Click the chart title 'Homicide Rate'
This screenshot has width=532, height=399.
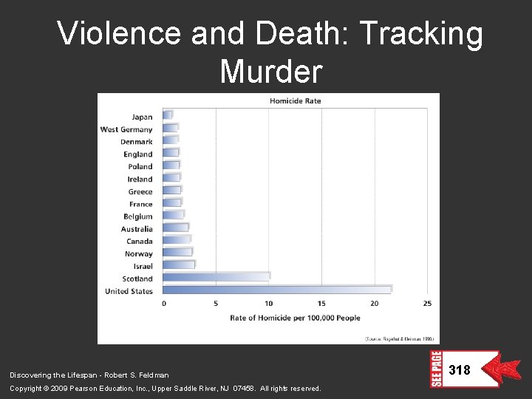(x=295, y=100)
